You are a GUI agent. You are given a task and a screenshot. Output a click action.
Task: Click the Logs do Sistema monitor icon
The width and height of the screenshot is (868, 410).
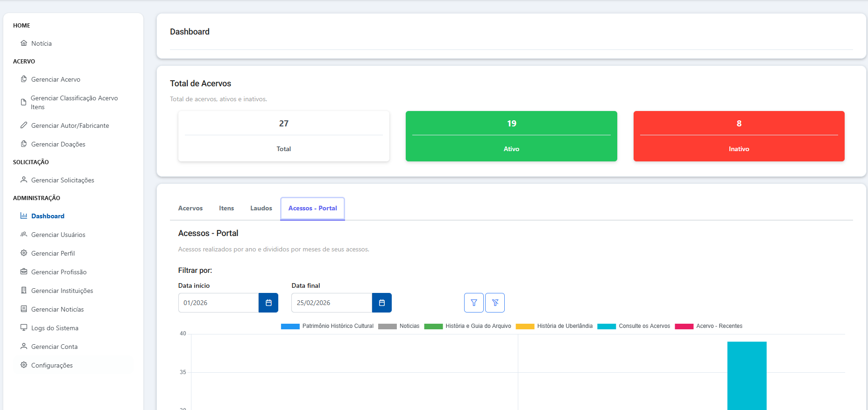click(24, 328)
